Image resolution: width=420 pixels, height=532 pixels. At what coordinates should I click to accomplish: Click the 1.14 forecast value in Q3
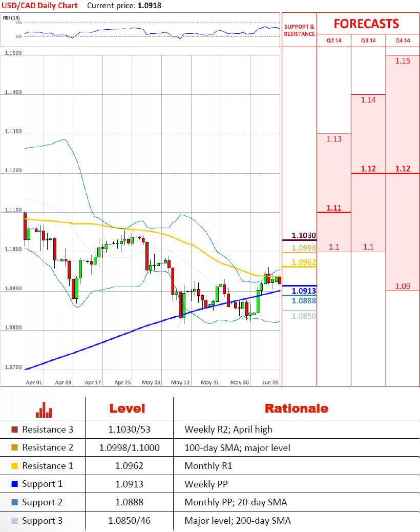pos(368,100)
